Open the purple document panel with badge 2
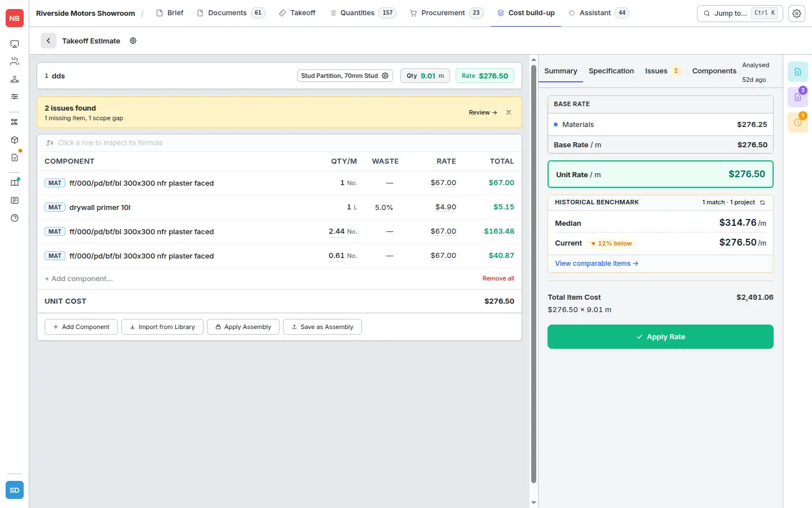 click(798, 97)
